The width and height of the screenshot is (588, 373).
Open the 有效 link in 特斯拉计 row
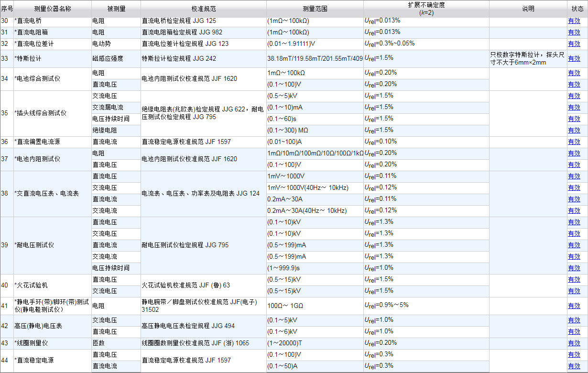tap(574, 59)
